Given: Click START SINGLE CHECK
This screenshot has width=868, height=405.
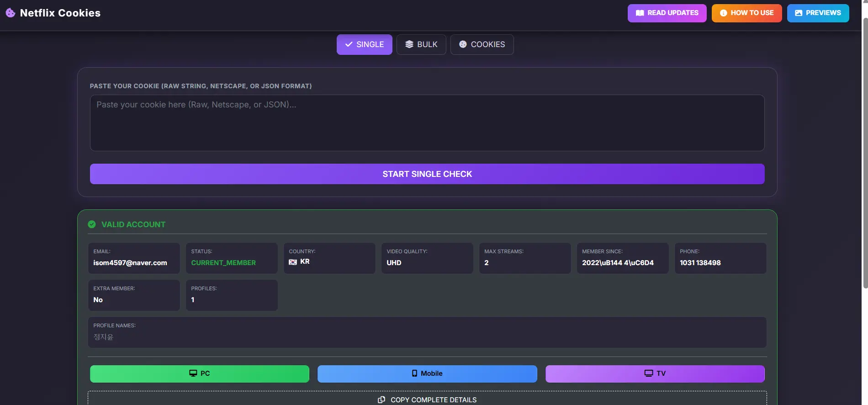Looking at the screenshot, I should [x=427, y=174].
